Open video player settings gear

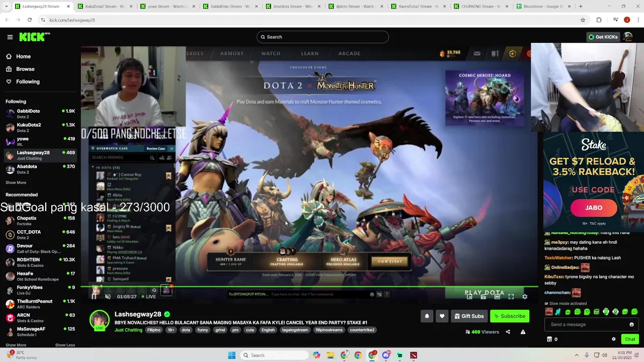click(x=525, y=297)
